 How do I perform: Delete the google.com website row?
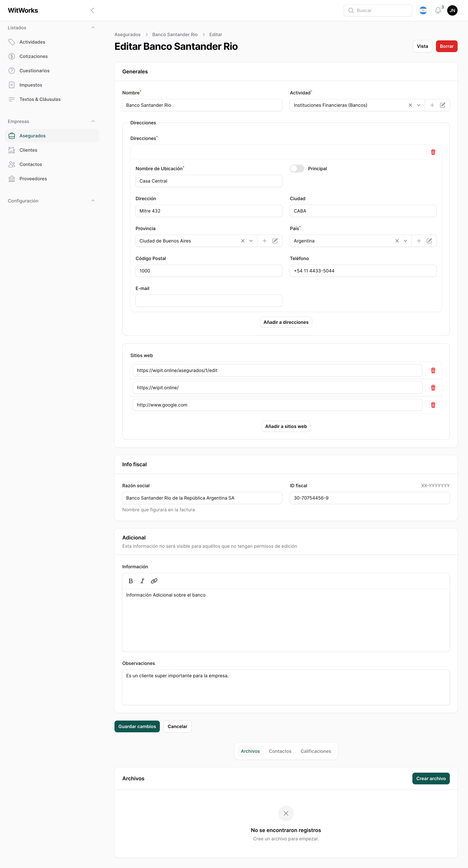coord(433,405)
